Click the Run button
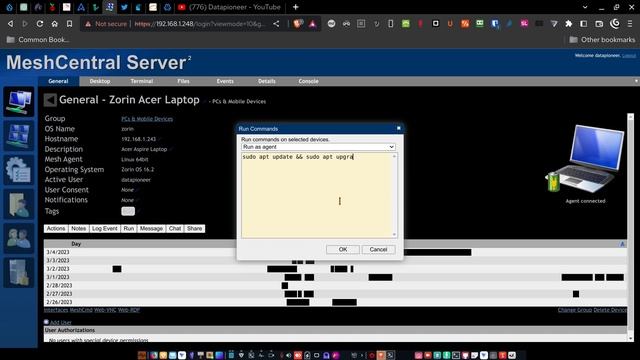The height and width of the screenshot is (360, 640). (129, 229)
